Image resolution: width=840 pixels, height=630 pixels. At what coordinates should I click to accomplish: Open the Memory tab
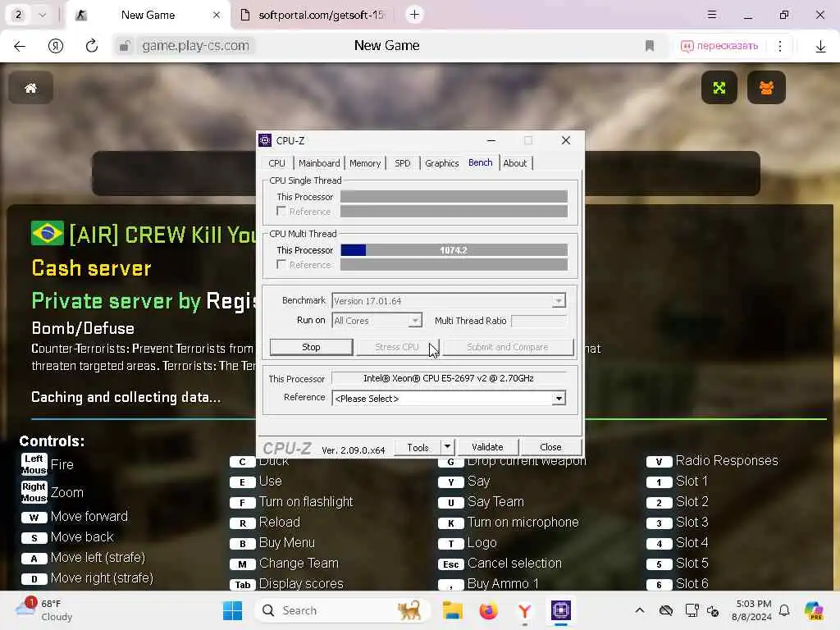coord(365,163)
